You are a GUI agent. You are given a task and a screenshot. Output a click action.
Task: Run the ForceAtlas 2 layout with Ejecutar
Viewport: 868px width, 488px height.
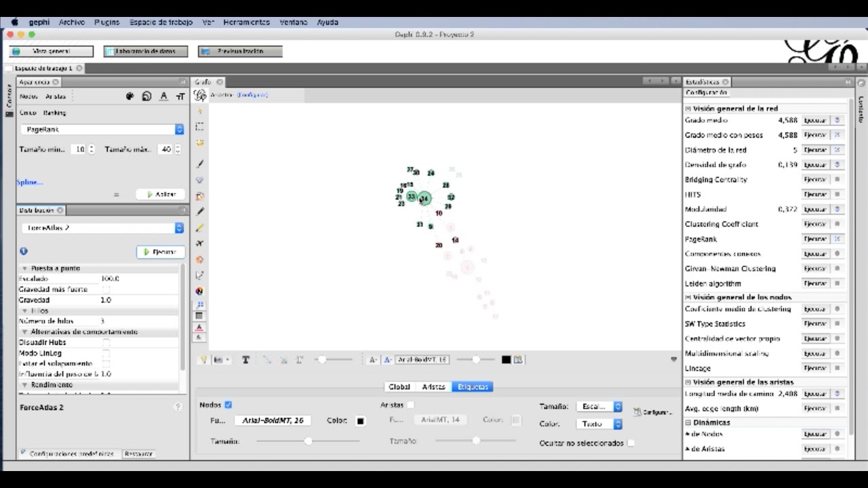pyautogui.click(x=161, y=252)
